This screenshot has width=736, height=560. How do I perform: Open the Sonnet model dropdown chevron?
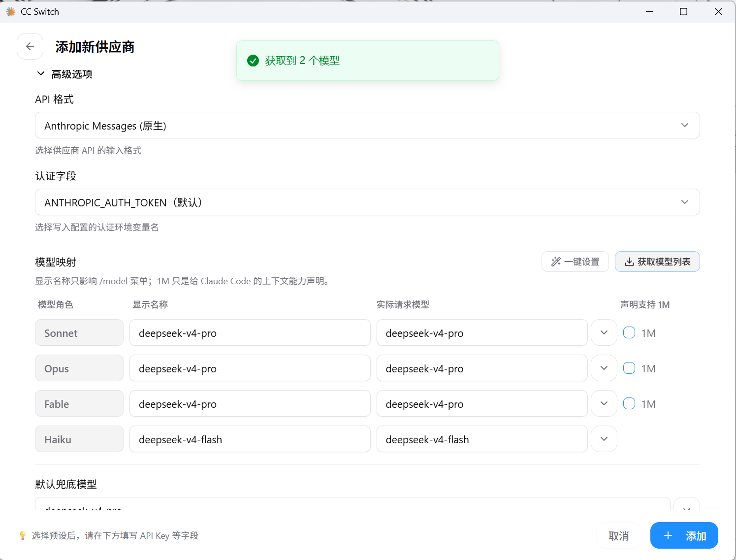[604, 333]
